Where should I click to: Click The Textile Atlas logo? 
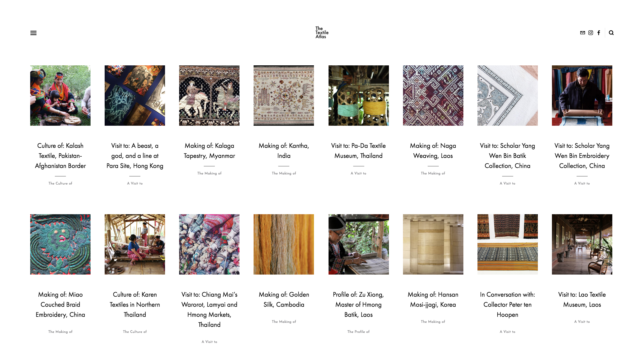[322, 32]
